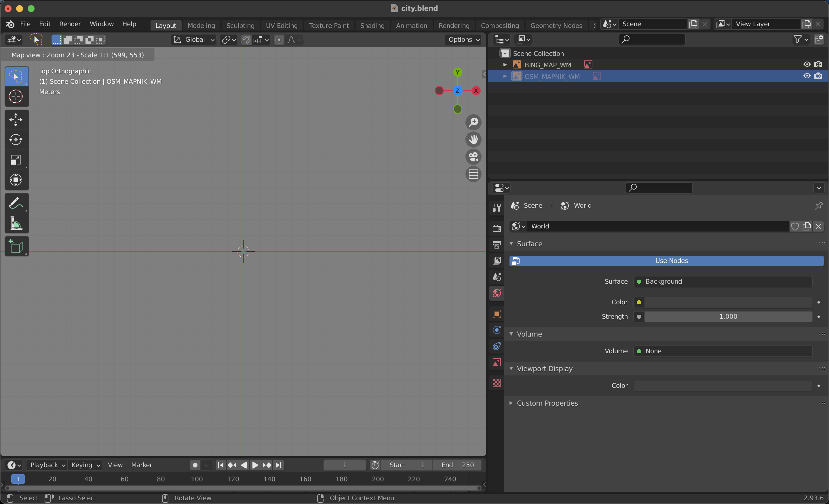829x504 pixels.
Task: Expand the OSM_MAPNIK_WM collection
Action: coord(505,76)
